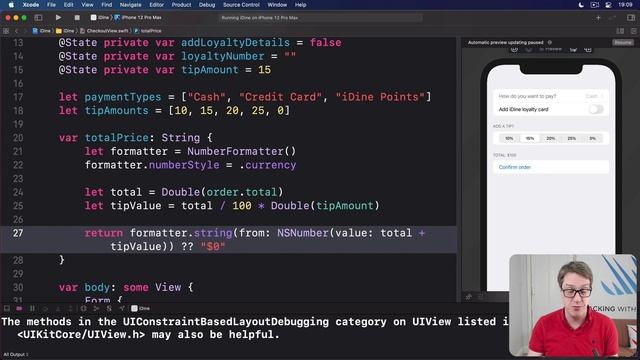Choose iPhone 12 Pro Max run destination
640x360 pixels.
138,18
